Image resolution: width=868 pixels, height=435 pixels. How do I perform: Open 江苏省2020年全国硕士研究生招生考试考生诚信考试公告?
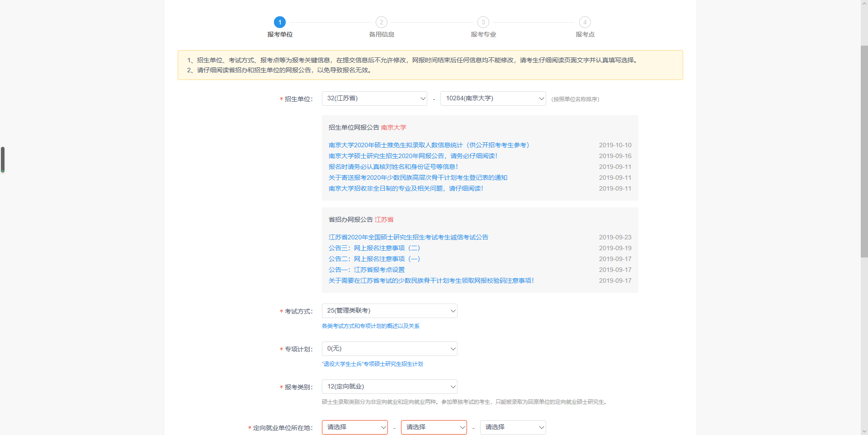pos(408,237)
